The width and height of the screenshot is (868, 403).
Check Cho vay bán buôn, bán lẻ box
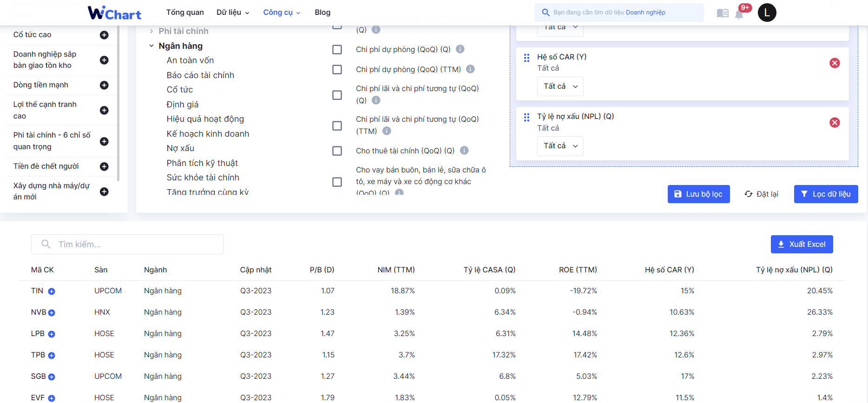337,182
